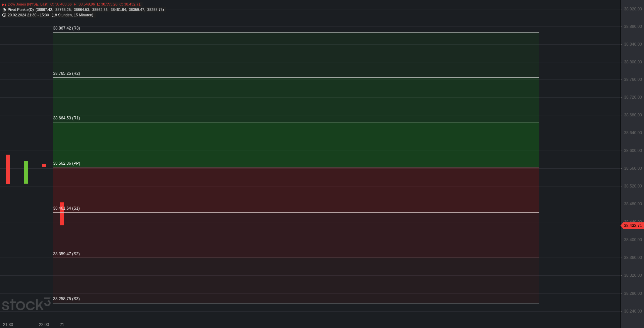Click the 20.02.2024 21:30 - 15:30 time range text
Screen dimensions: 644x328
pos(28,15)
